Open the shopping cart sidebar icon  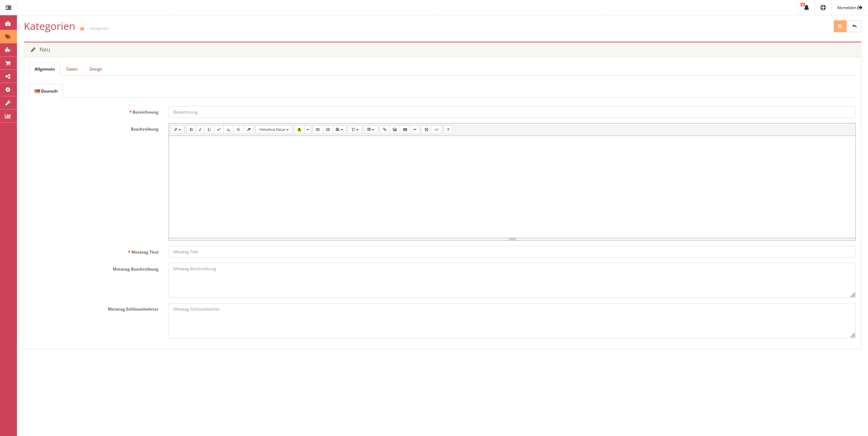pos(8,63)
